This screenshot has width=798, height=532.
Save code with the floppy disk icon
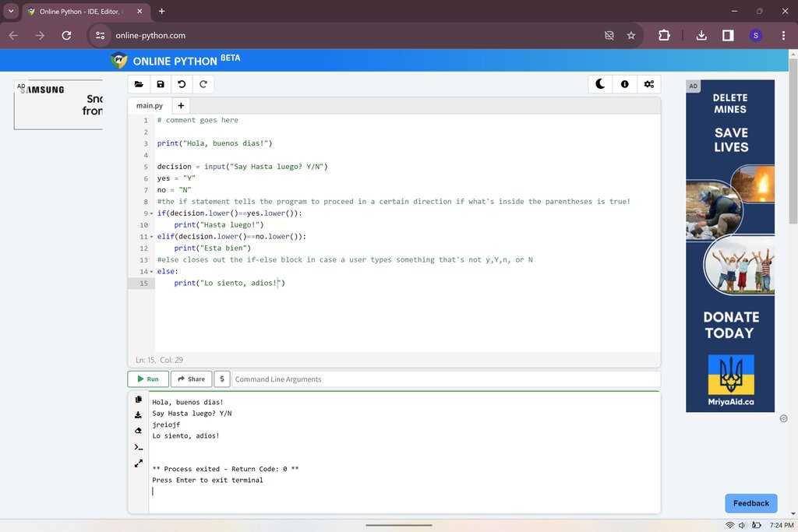click(x=161, y=84)
